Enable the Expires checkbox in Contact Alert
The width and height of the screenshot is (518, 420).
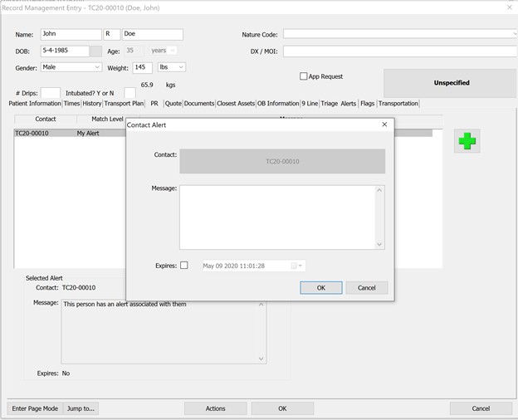[x=184, y=266]
